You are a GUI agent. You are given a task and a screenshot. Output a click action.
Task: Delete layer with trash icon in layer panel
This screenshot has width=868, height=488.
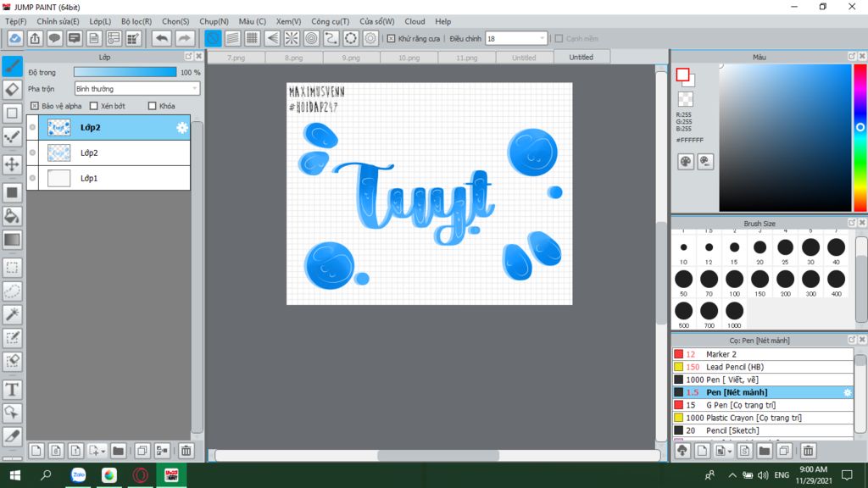click(186, 451)
